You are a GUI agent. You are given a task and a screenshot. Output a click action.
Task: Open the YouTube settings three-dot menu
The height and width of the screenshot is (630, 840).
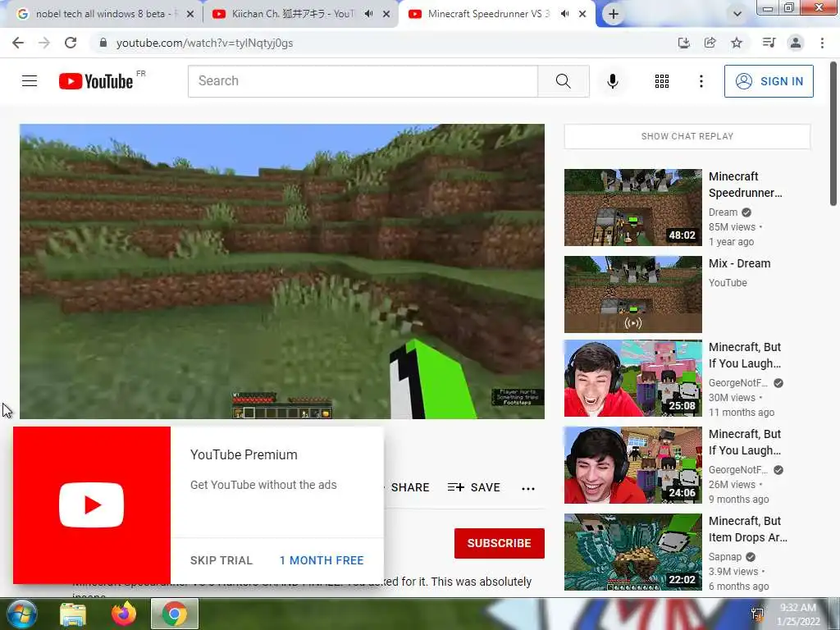(x=701, y=81)
